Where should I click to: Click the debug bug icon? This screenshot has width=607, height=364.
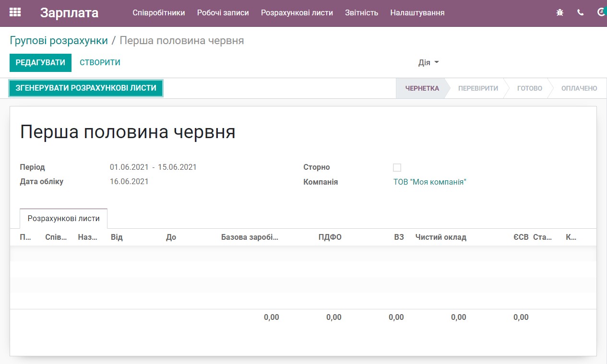(559, 12)
